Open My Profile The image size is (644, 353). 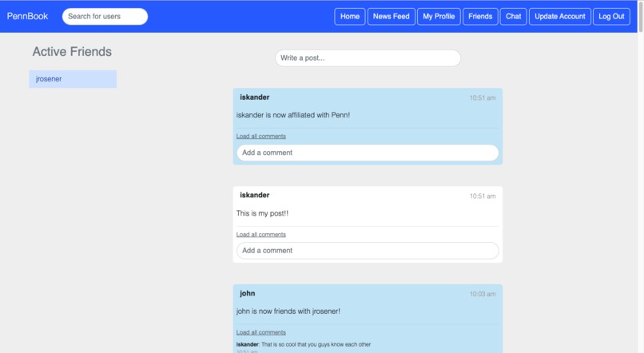[439, 17]
